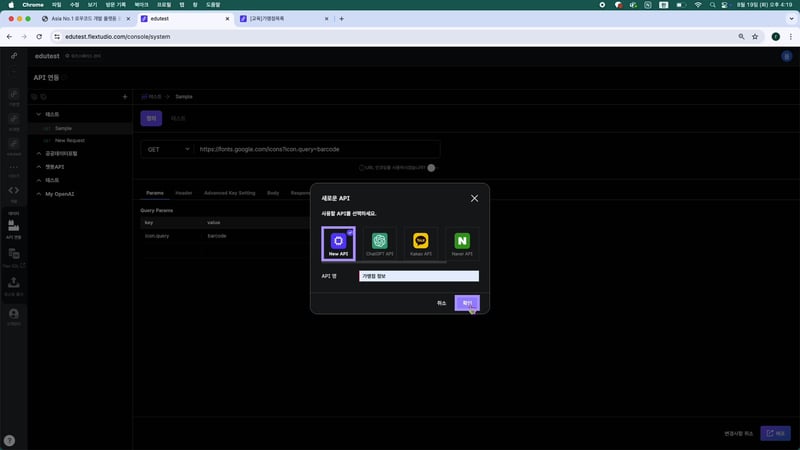Open the GET method dropdown
800x450 pixels.
(x=167, y=149)
